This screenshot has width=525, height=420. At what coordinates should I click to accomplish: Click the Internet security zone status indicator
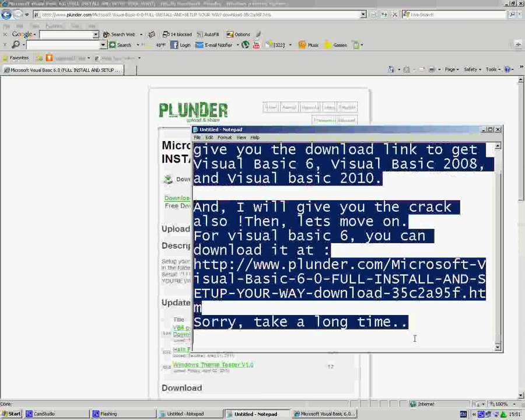click(423, 404)
